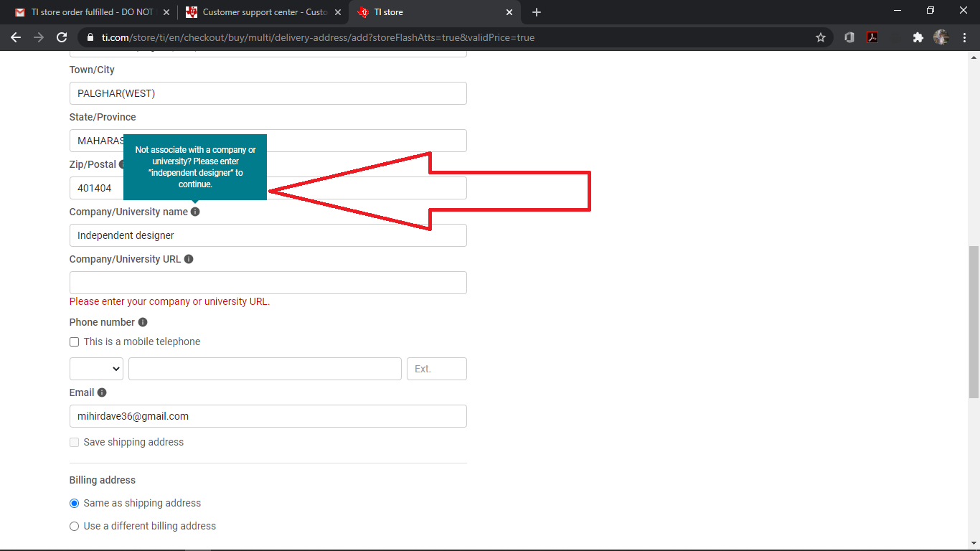
Task: Reload the current page
Action: point(62,37)
